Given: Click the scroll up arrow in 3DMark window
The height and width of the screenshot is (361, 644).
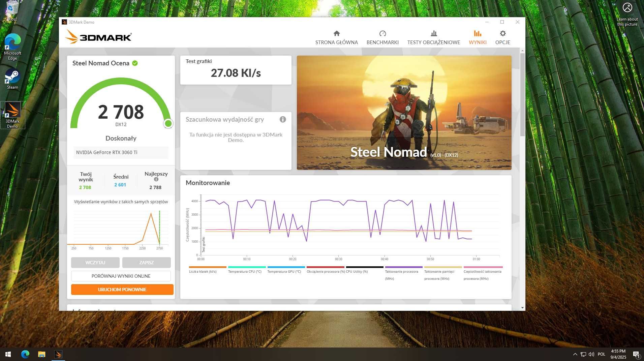Looking at the screenshot, I should pyautogui.click(x=522, y=51).
